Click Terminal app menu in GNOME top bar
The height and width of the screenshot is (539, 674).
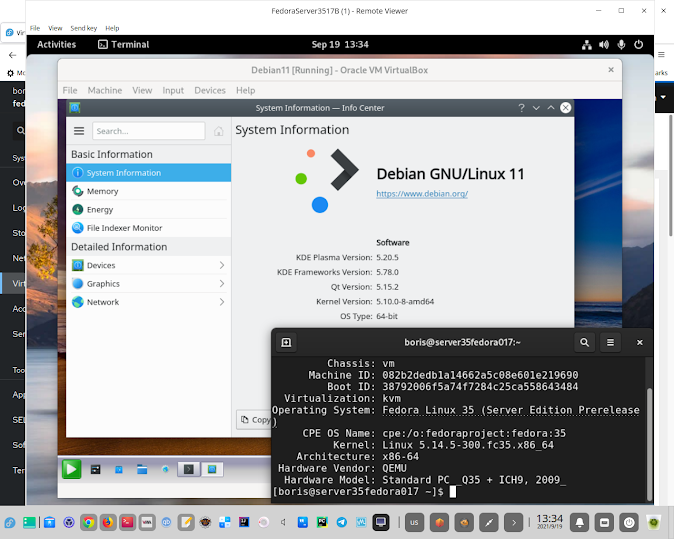pos(124,45)
